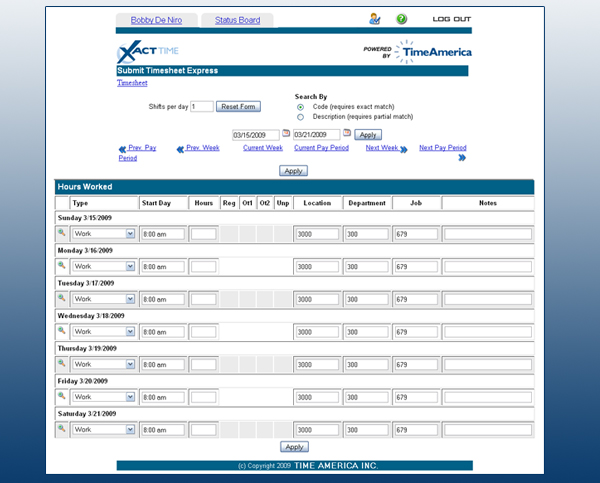Click the Location field for Tuesday
This screenshot has width=600, height=483.
coord(317,299)
